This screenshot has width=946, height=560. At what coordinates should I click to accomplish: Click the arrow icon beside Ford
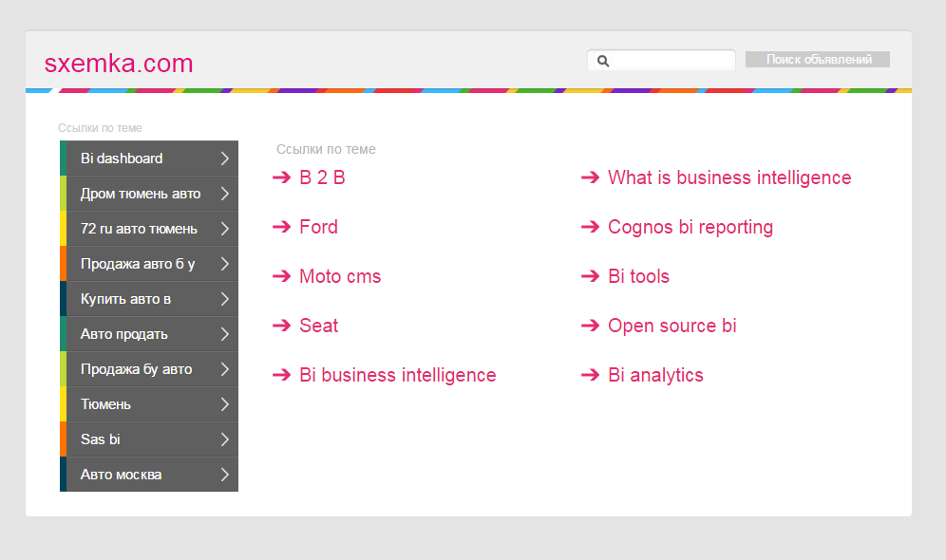[x=281, y=227]
